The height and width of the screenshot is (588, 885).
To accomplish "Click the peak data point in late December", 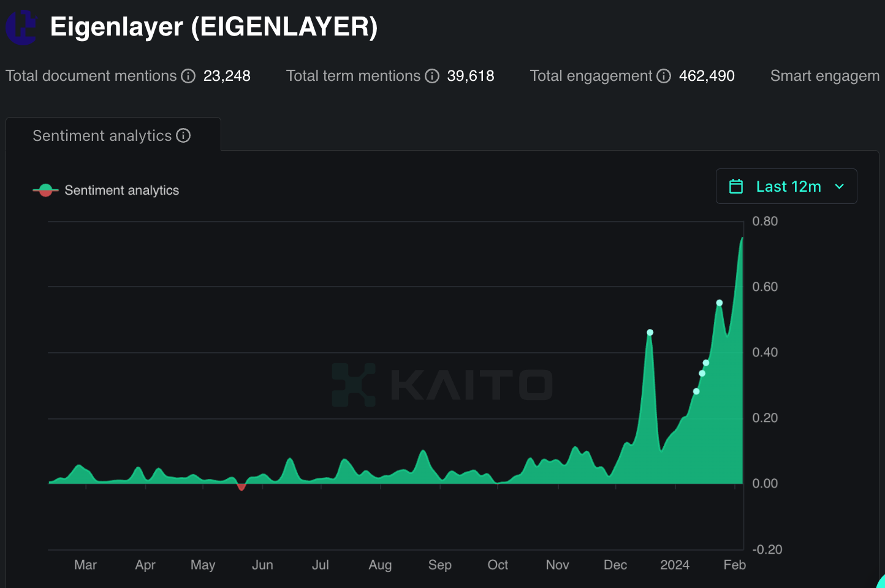I will [650, 333].
